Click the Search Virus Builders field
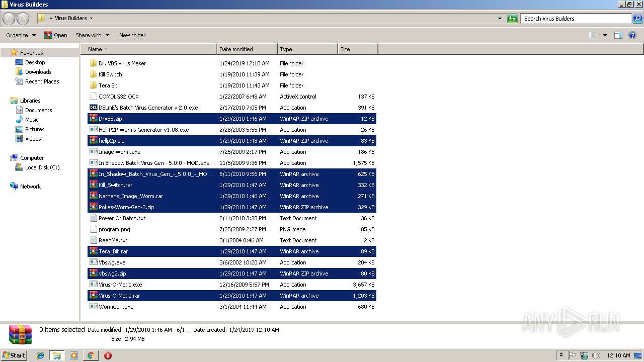 pyautogui.click(x=576, y=19)
